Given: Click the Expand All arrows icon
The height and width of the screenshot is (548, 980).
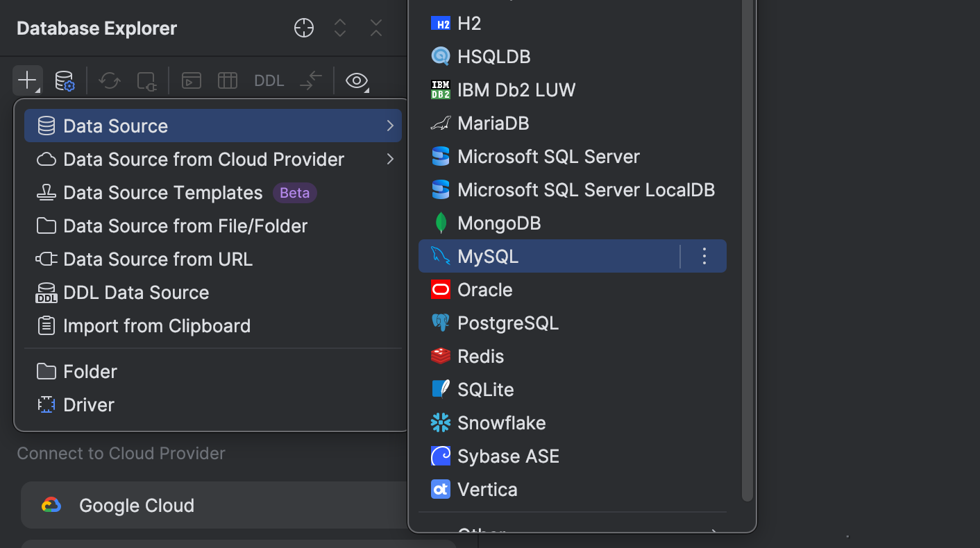Looking at the screenshot, I should click(340, 28).
